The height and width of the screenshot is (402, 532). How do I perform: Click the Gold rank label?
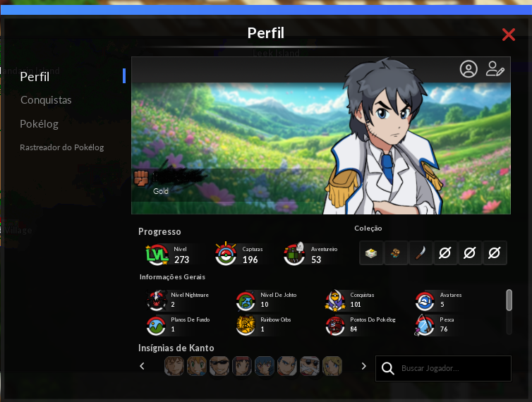(x=160, y=191)
